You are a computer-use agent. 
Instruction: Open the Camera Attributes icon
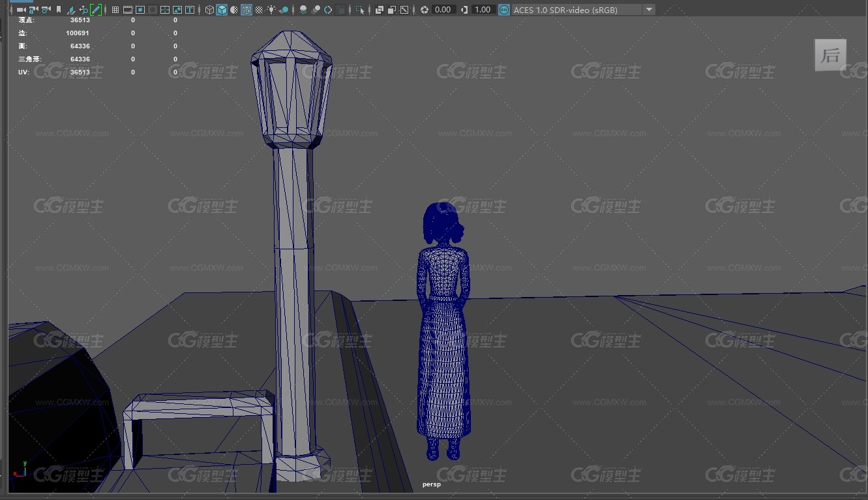(46, 10)
